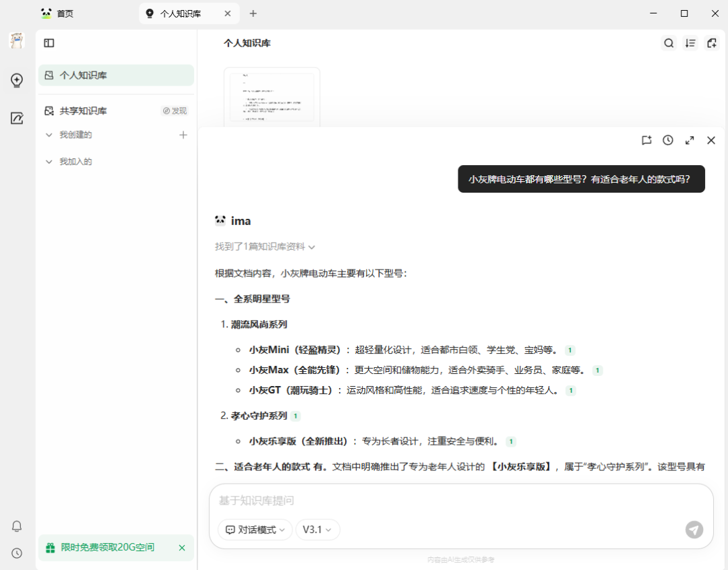This screenshot has height=570, width=728.
Task: Open the sort order icon
Action: tap(690, 43)
